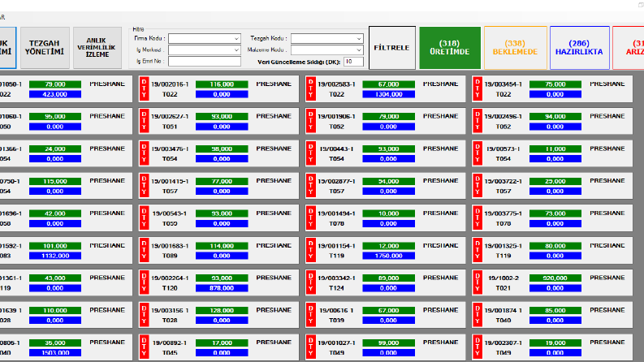
Task: Click the DTY badge of order 19/001154-1
Action: (310, 250)
